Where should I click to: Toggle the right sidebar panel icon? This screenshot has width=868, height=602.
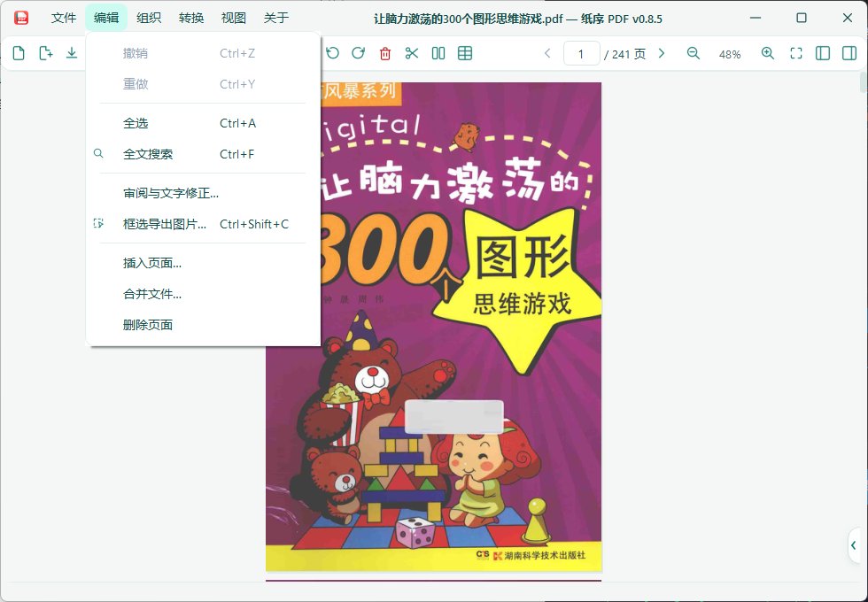pyautogui.click(x=849, y=53)
